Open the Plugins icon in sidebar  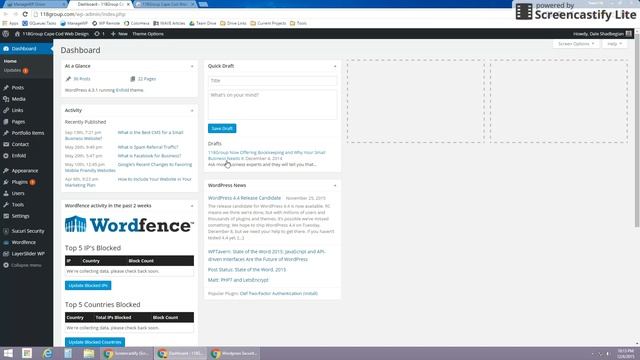click(6, 182)
